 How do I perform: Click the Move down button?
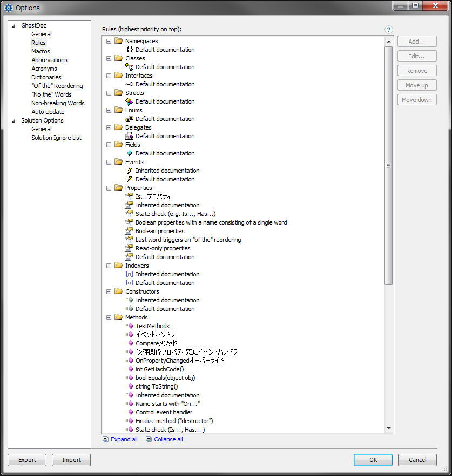(417, 100)
